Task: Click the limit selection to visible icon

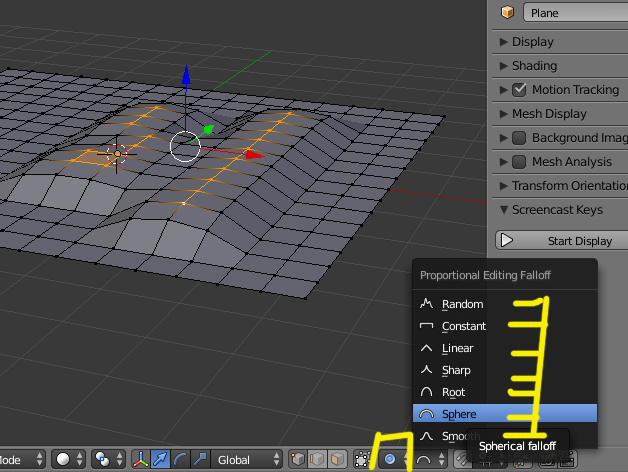Action: [362, 460]
